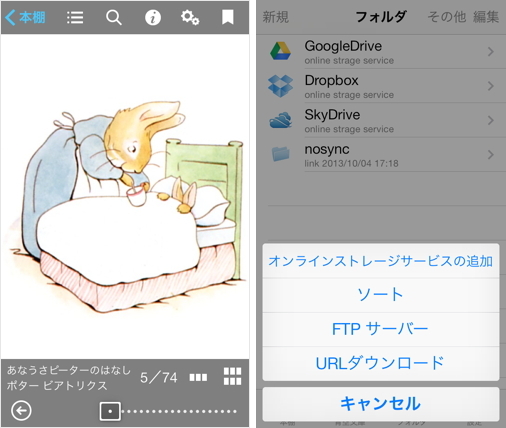Viewport: 506px width, 428px height.
Task: Expand Dropbox with its chevron
Action: click(490, 86)
